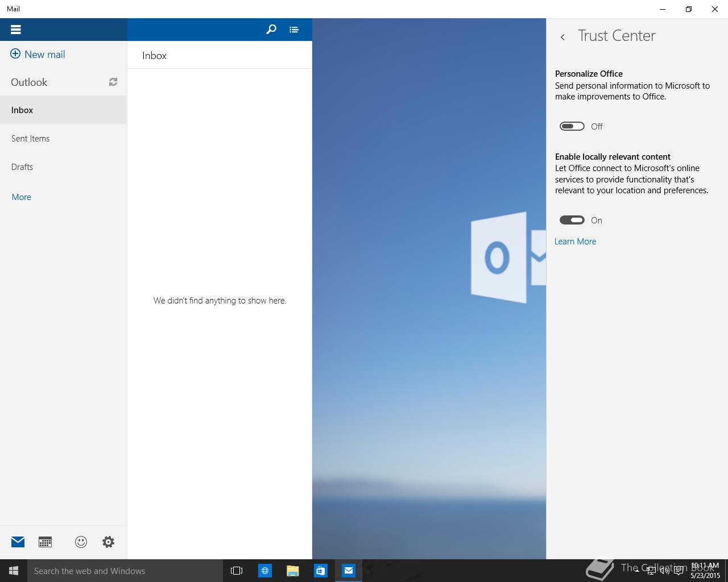The width and height of the screenshot is (728, 582).
Task: Restore down the Mail window
Action: pos(689,9)
